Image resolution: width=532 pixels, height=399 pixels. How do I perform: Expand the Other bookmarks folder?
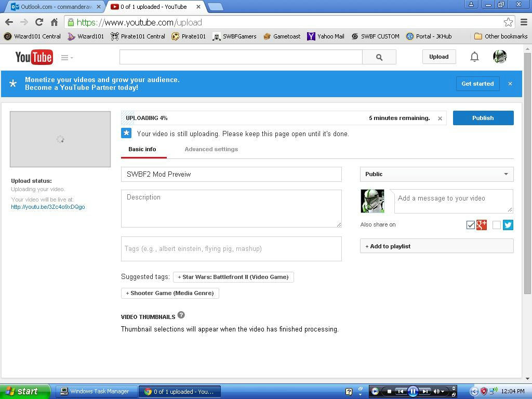(x=501, y=36)
